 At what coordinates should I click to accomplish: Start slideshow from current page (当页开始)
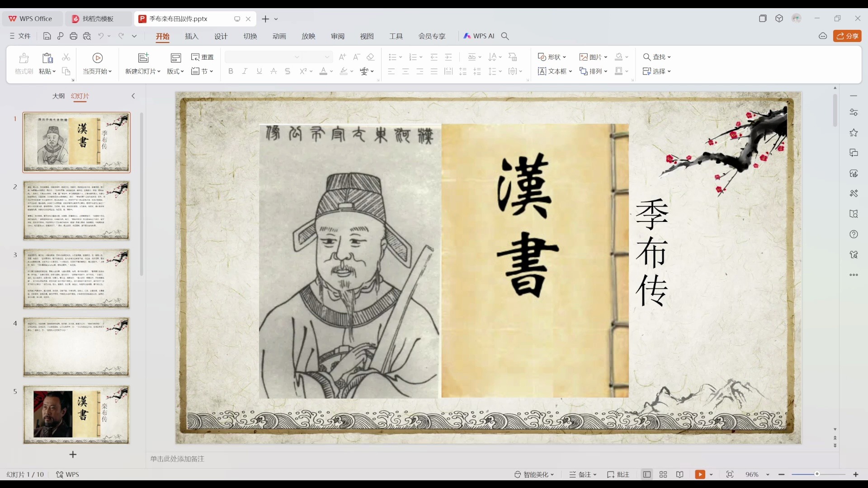click(97, 63)
